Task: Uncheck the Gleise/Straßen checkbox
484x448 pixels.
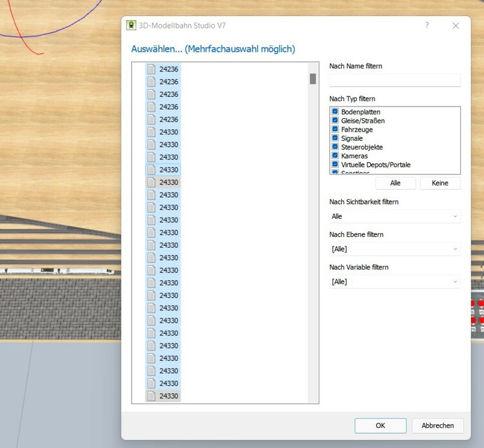Action: pyautogui.click(x=336, y=121)
